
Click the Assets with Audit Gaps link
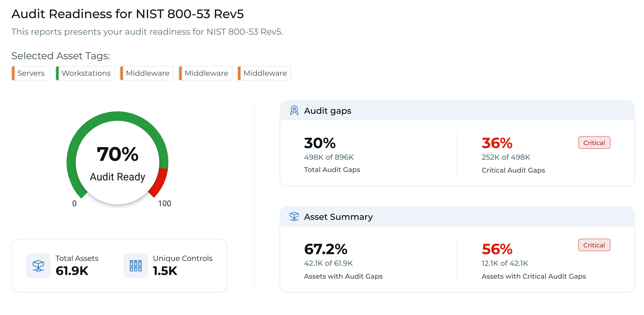point(343,276)
